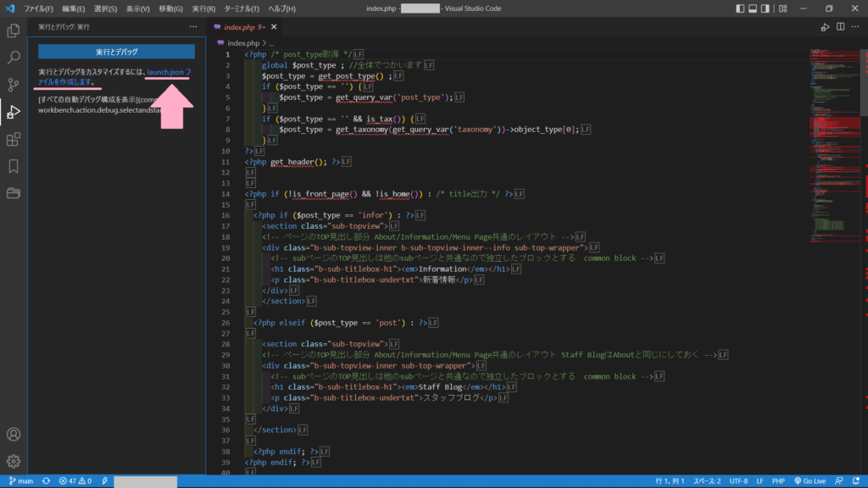The width and height of the screenshot is (868, 488).
Task: Select the Run and Debug activity bar icon
Action: point(13,110)
